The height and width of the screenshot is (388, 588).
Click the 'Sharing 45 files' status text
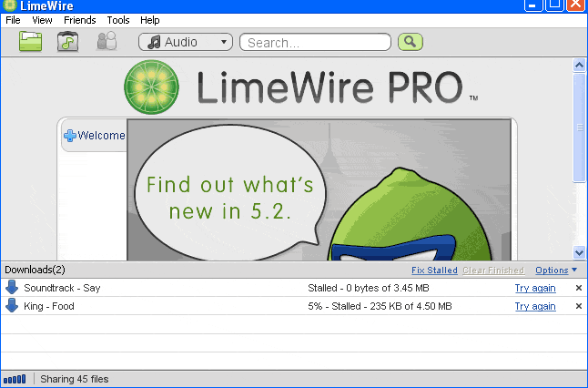tap(75, 379)
